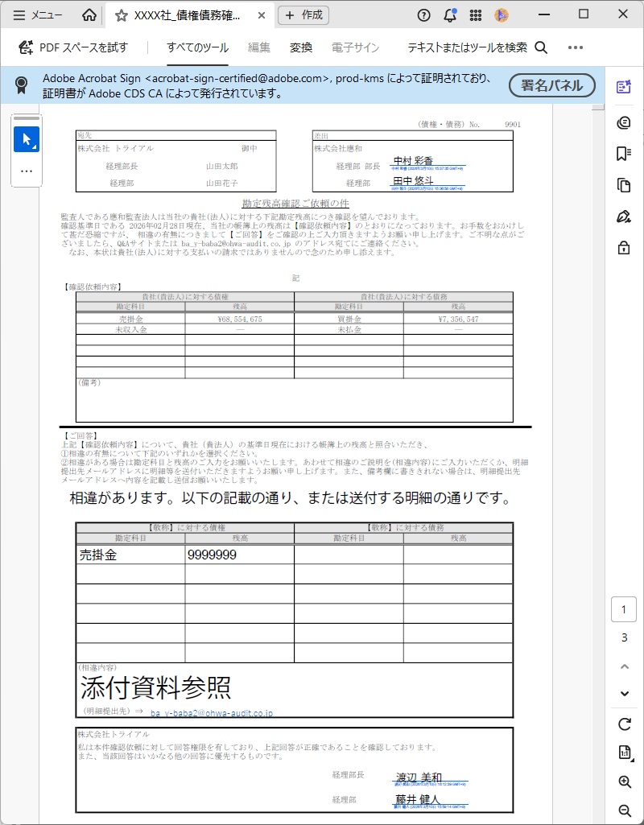
Task: Open the comments panel in right sidebar
Action: 624,122
